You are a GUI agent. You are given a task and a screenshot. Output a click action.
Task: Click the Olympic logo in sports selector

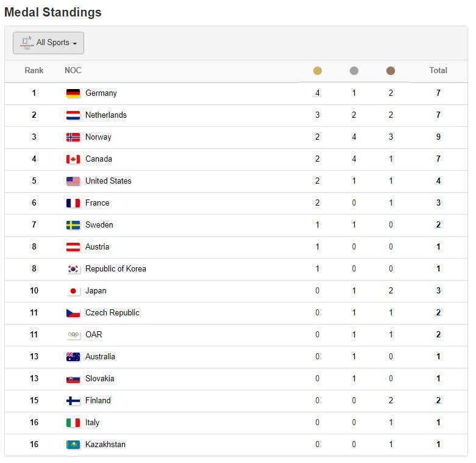26,43
